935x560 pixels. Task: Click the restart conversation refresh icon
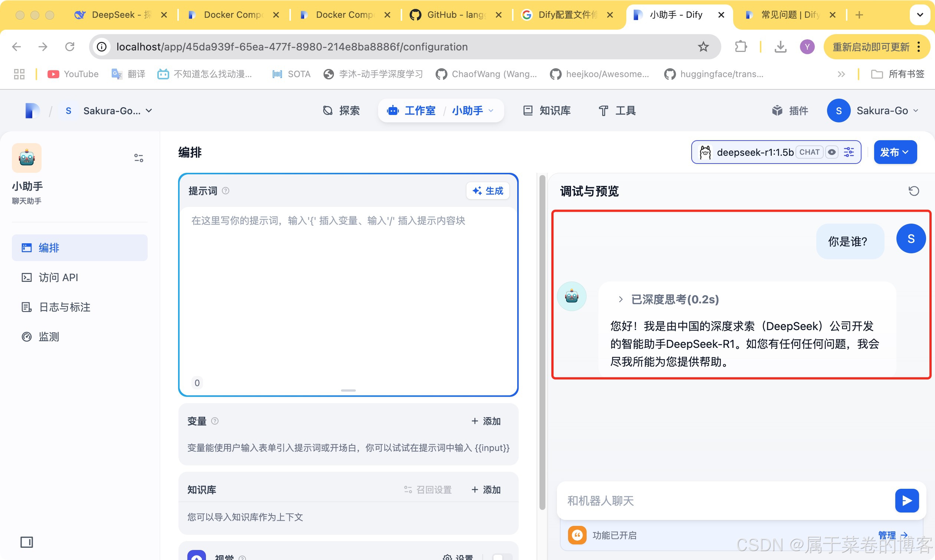tap(913, 191)
